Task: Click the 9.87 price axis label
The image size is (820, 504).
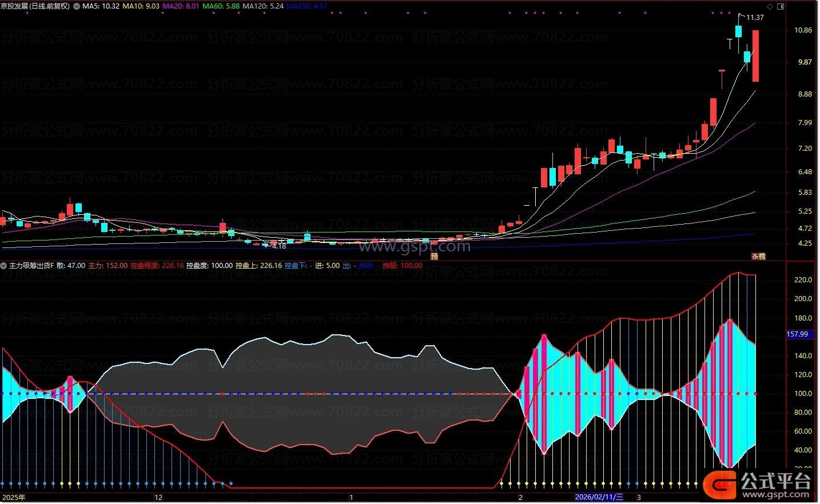Action: (805, 62)
